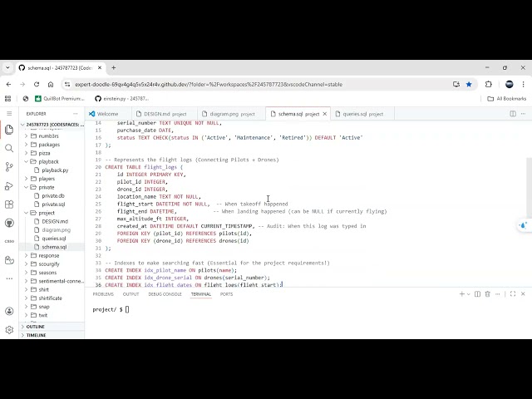532x399 pixels.
Task: Close the terminal panel
Action: 523,293
